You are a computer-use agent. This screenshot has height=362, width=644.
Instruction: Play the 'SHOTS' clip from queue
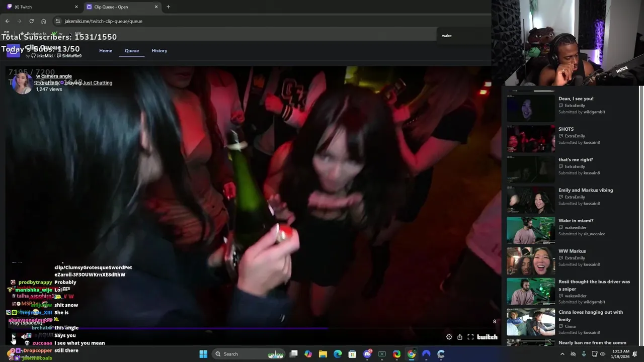pos(531,139)
